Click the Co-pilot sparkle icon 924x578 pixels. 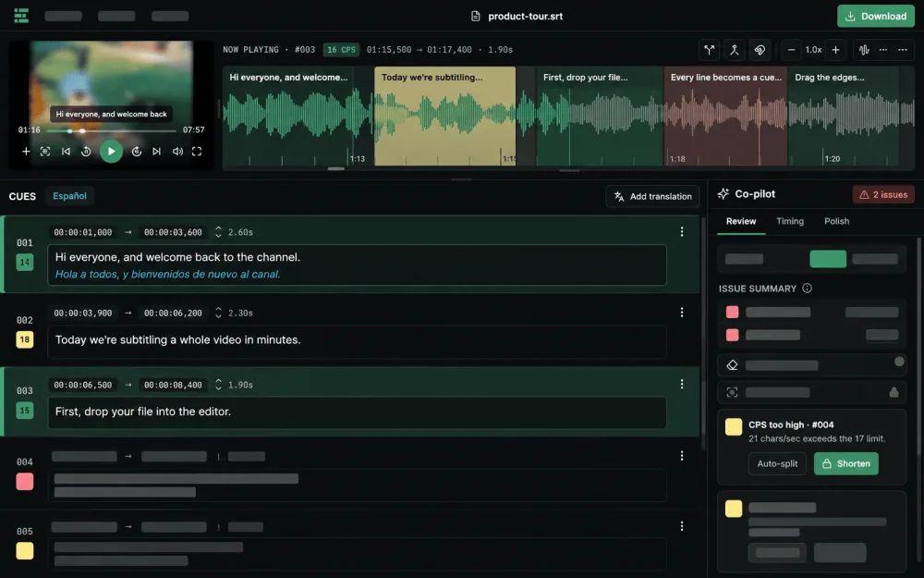coord(723,194)
